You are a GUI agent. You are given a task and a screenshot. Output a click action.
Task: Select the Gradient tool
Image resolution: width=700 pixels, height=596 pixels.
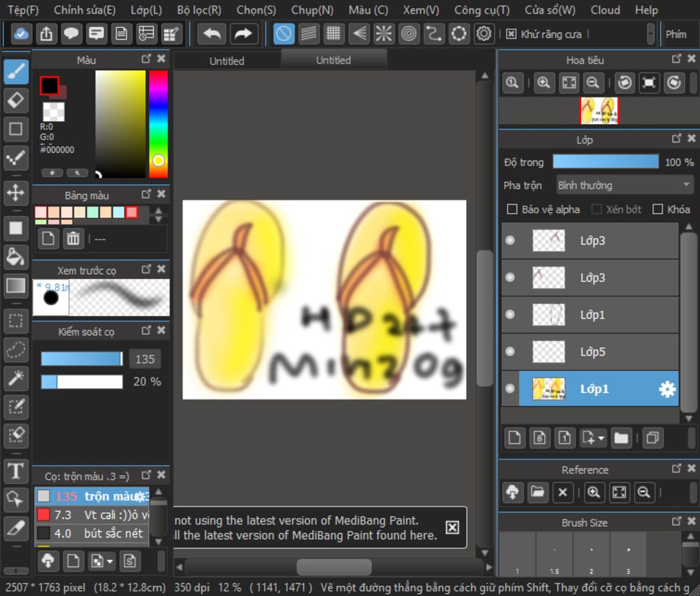click(16, 286)
